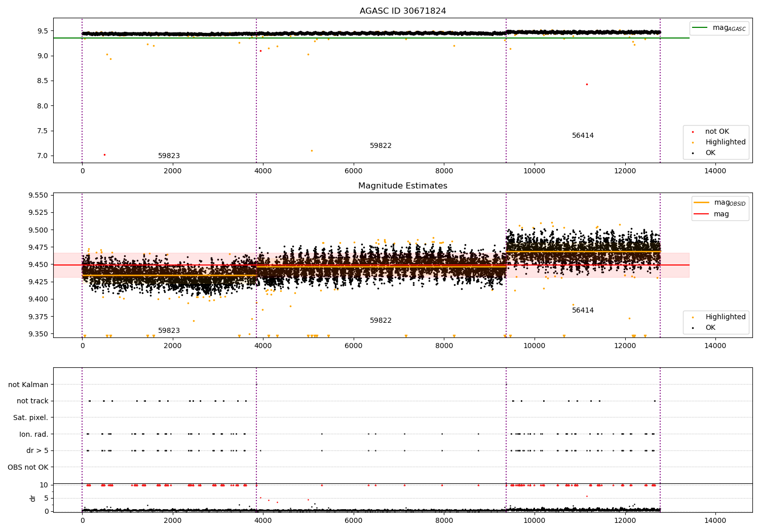
Task: Click the title "AGASC ID 30671824"
Action: coord(403,11)
